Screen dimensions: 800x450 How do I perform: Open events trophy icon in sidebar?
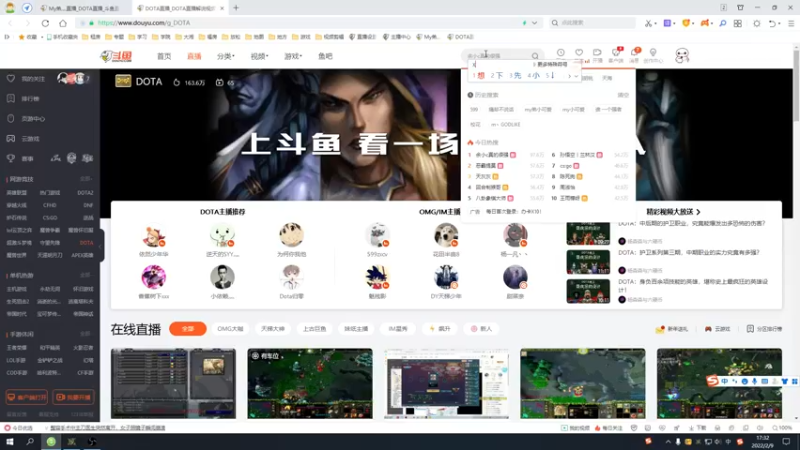click(x=11, y=158)
